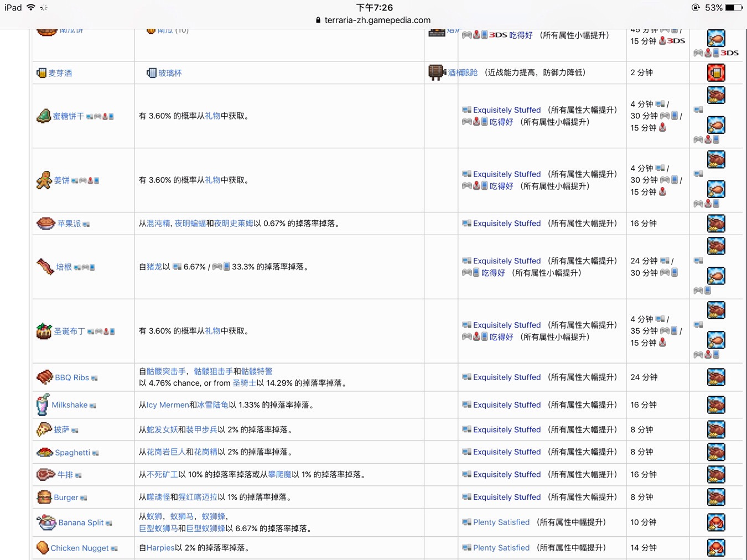Viewport: 747px width, 560px height.
Task: Open the Burger item link
Action: (x=66, y=497)
